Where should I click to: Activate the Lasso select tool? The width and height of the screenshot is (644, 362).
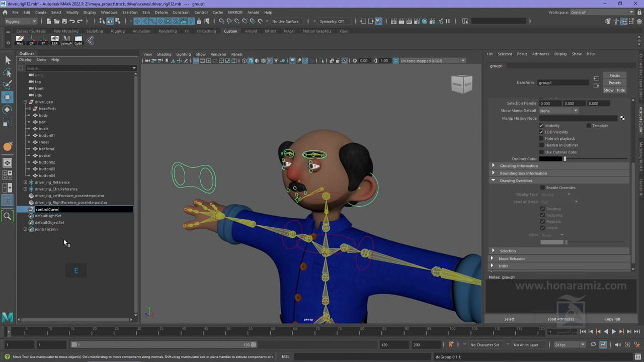pos(8,72)
